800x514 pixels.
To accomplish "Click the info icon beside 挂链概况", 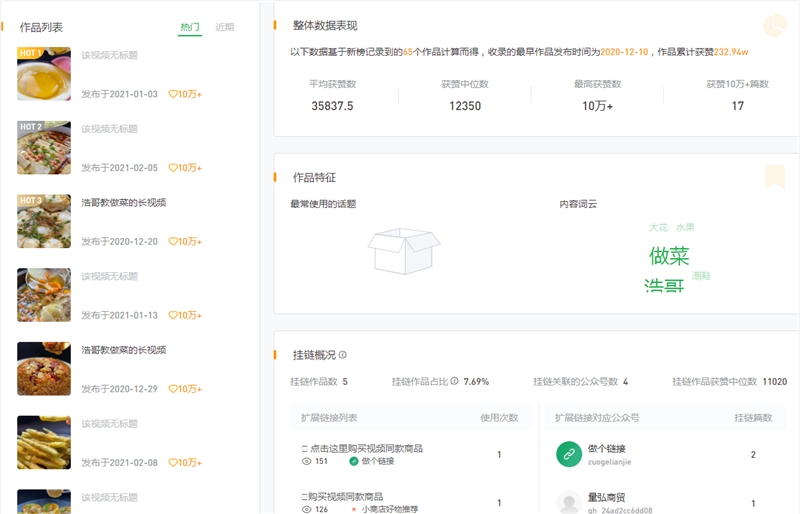I will point(343,355).
